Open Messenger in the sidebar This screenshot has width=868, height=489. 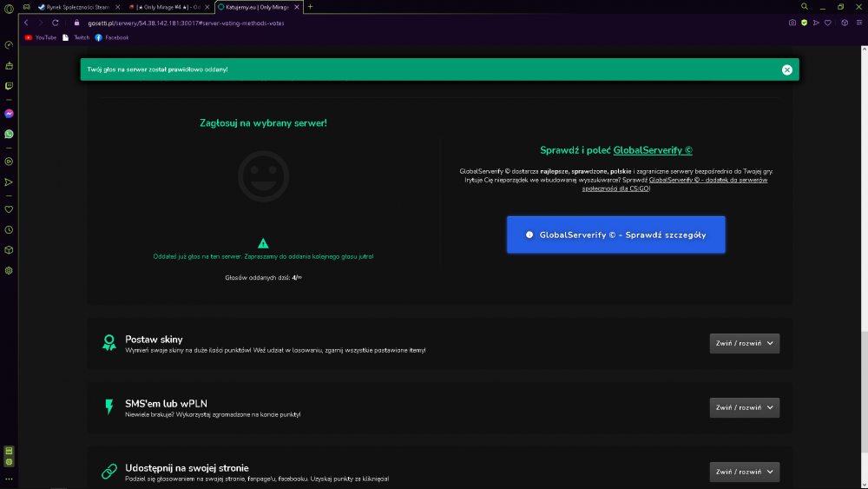point(9,114)
